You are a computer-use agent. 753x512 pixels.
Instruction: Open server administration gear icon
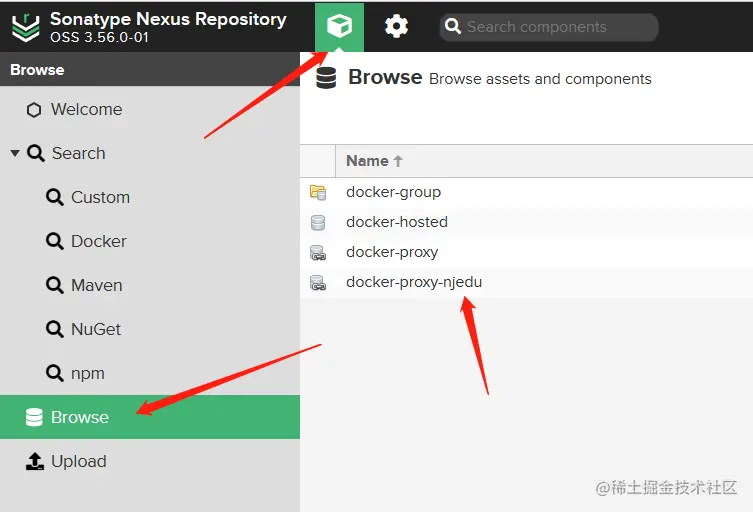[396, 26]
